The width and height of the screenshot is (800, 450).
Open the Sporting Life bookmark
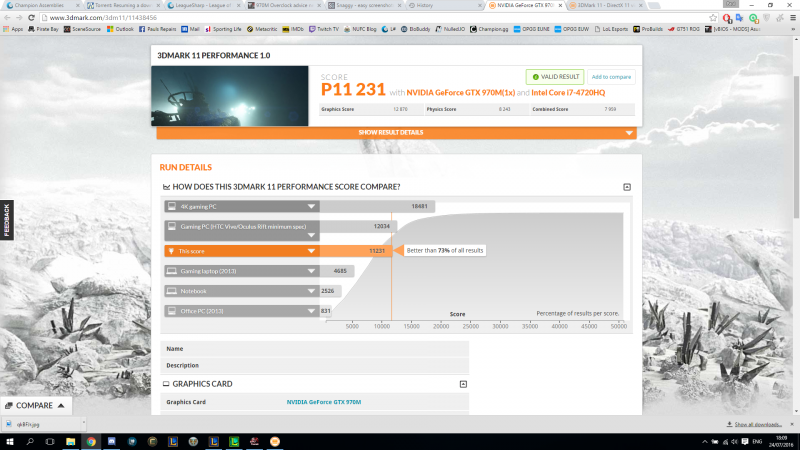[223, 29]
